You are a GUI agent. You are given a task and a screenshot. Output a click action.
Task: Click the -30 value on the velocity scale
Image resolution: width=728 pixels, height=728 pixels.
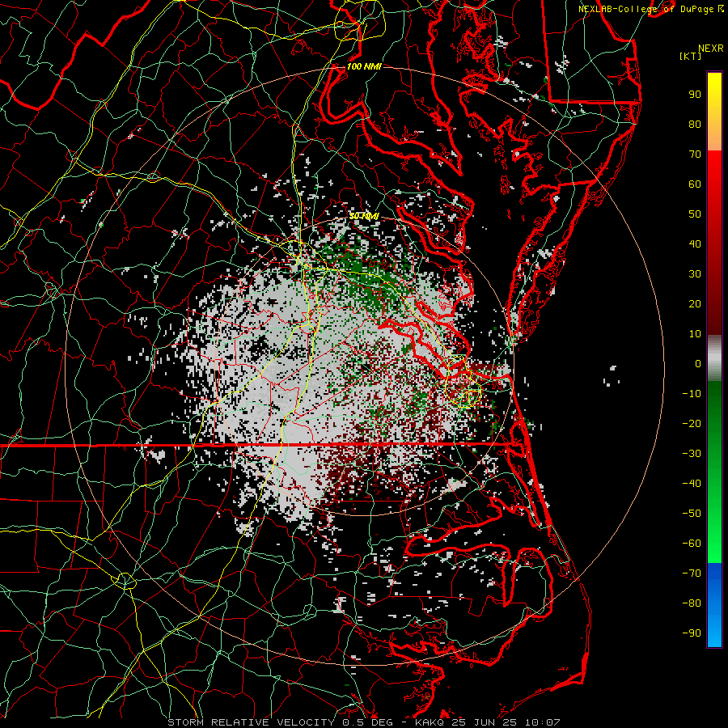tap(692, 454)
